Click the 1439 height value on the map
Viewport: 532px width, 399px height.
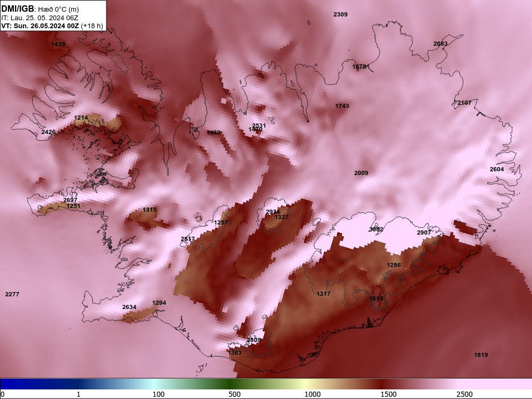(58, 44)
